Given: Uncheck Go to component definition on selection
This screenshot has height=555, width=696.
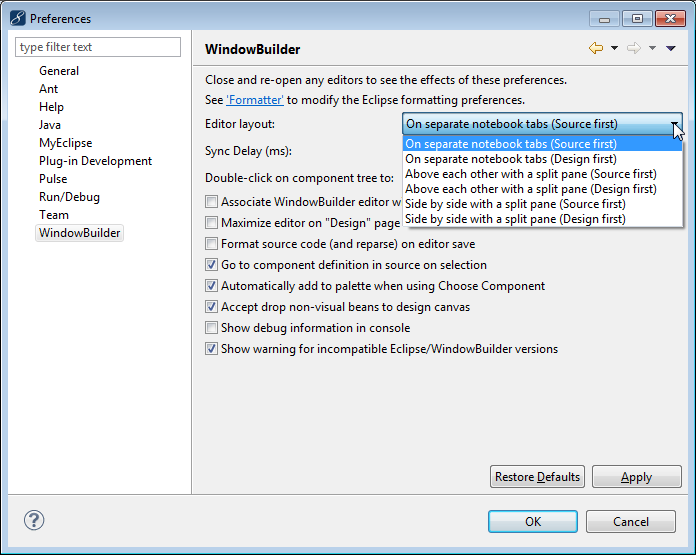Looking at the screenshot, I should coord(211,265).
